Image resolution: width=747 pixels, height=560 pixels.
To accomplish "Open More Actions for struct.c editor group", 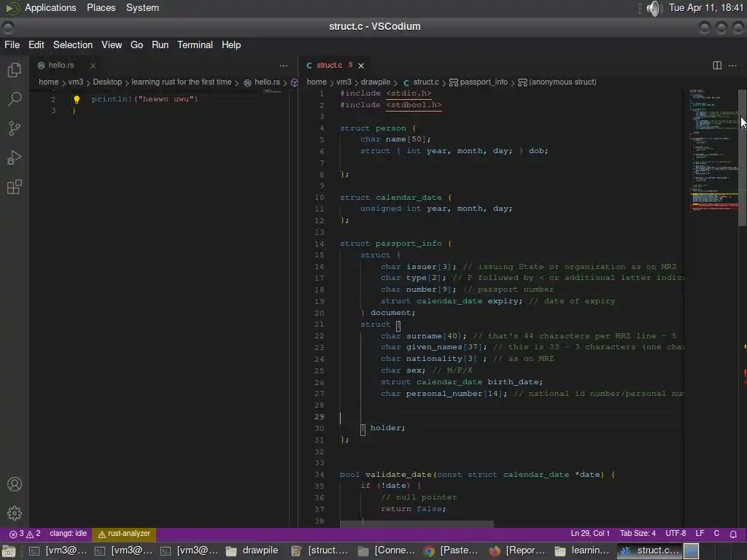I will pyautogui.click(x=732, y=65).
